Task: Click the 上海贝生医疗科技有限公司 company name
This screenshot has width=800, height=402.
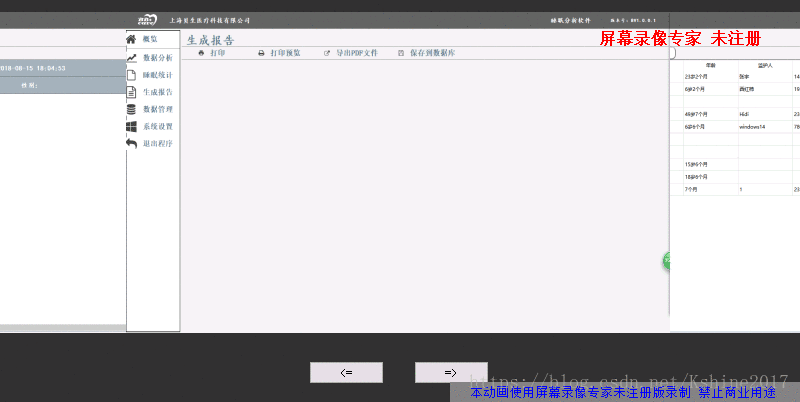Action: point(210,20)
